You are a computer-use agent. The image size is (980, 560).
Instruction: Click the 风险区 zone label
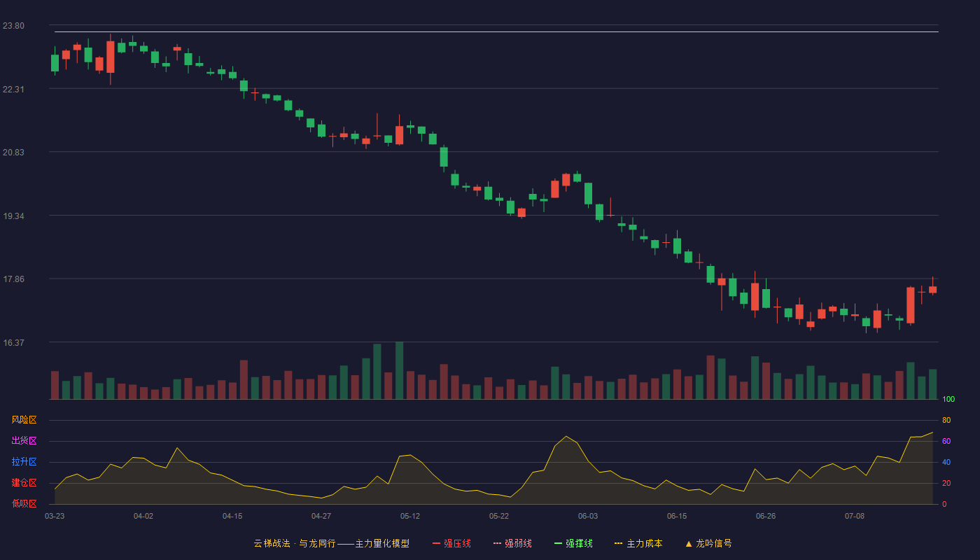point(24,420)
